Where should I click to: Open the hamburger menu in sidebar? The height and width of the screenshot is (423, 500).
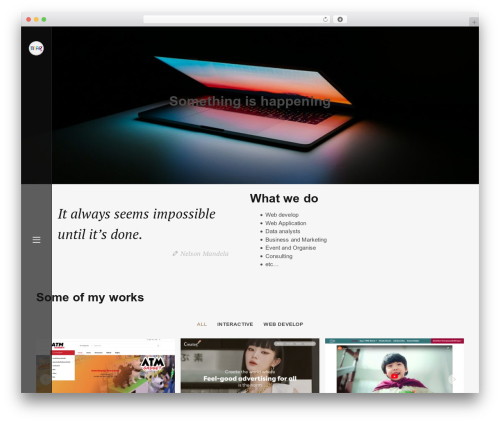point(36,240)
